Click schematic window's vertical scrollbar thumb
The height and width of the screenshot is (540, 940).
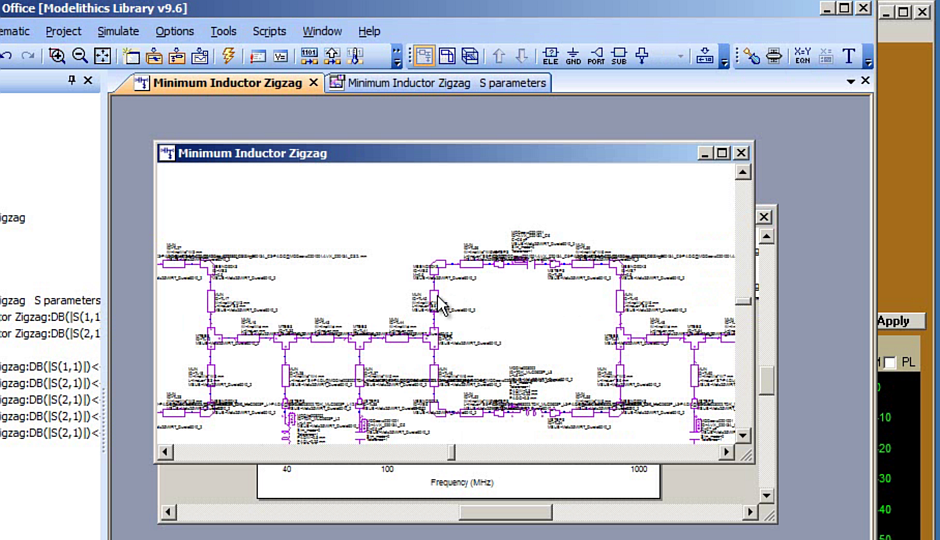[x=743, y=301]
